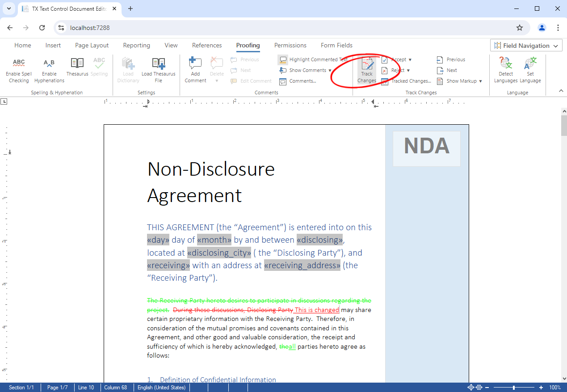567x392 pixels.
Task: Open the Form Fields tab
Action: tap(336, 45)
